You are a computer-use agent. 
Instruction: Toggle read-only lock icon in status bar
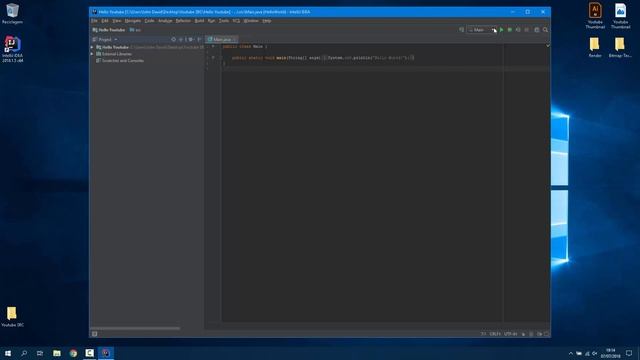pyautogui.click(x=523, y=334)
